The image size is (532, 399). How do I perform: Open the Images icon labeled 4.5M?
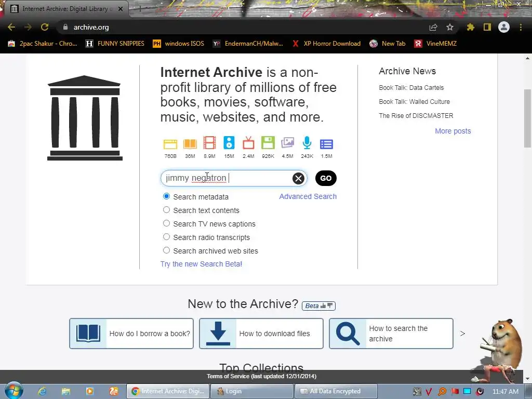(287, 143)
